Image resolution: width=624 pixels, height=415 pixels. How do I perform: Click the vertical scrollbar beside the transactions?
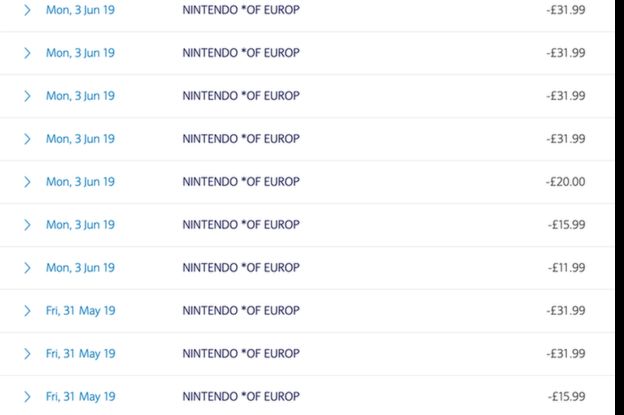tap(620, 207)
